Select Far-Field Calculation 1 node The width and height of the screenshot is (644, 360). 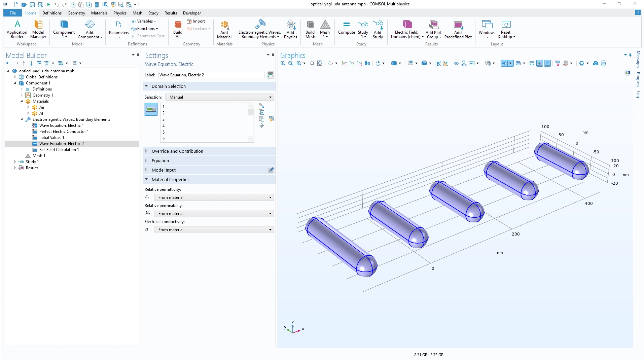[59, 150]
